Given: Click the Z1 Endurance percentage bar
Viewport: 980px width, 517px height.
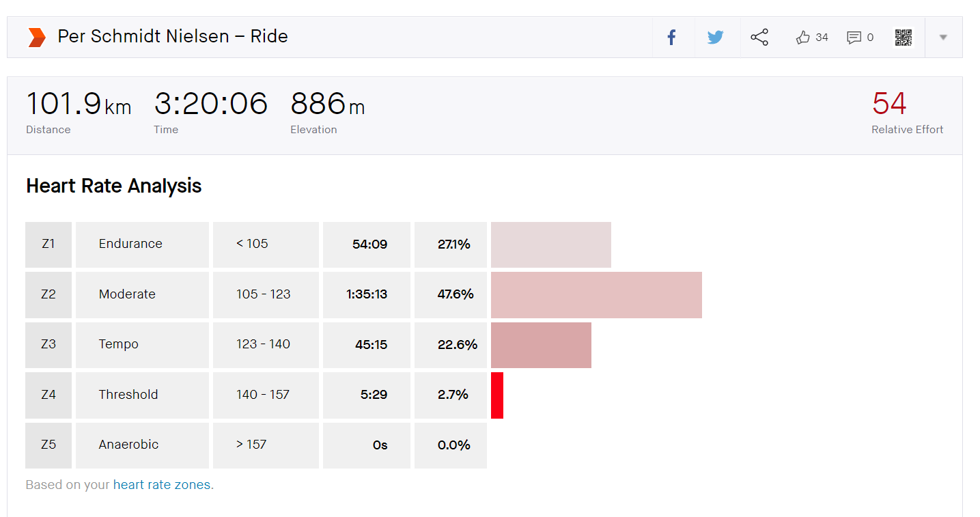Looking at the screenshot, I should (x=551, y=244).
